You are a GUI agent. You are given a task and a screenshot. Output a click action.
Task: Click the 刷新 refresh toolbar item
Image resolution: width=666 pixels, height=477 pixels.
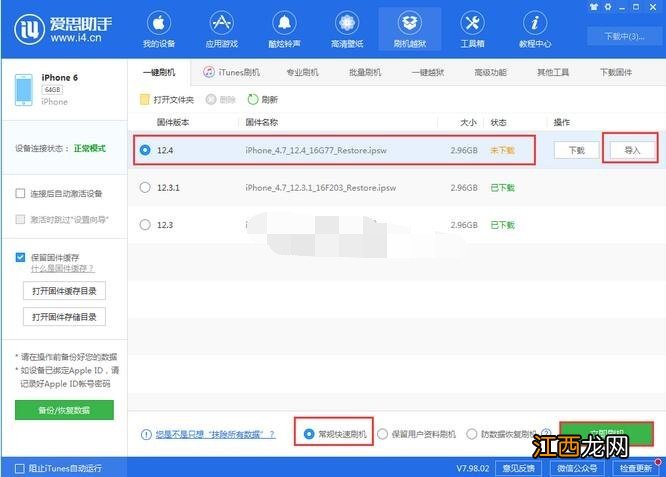[263, 100]
